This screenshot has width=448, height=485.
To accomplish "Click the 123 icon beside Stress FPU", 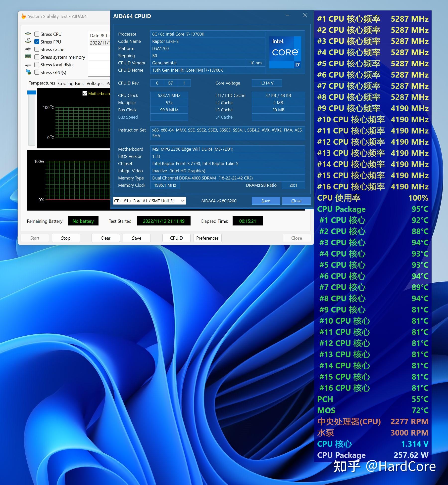I will [x=28, y=41].
